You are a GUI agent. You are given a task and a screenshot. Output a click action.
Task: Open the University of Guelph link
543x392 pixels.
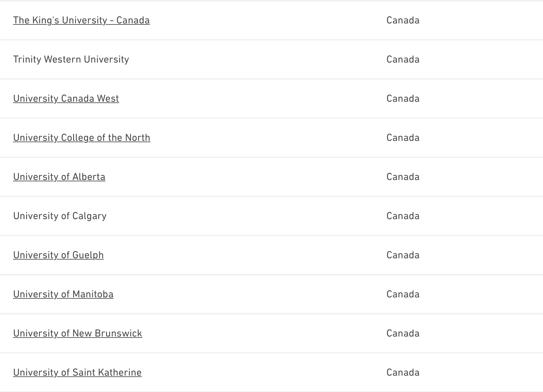(x=58, y=255)
